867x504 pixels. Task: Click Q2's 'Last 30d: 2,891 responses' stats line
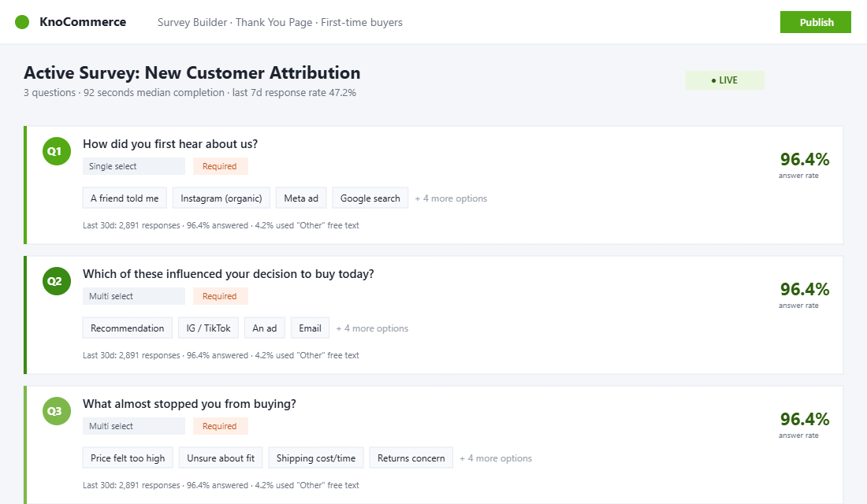[x=221, y=355]
